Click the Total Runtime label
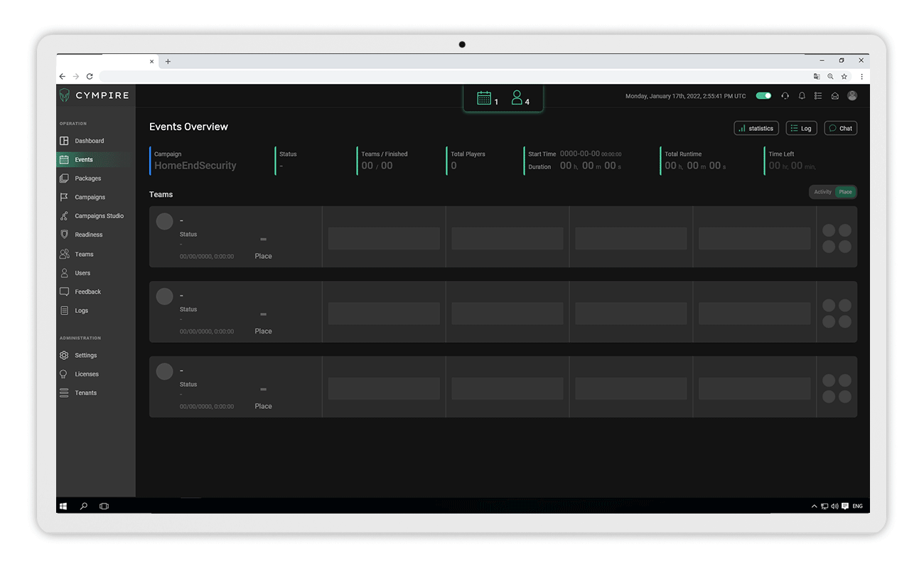Image resolution: width=924 pixels, height=569 pixels. coord(683,154)
